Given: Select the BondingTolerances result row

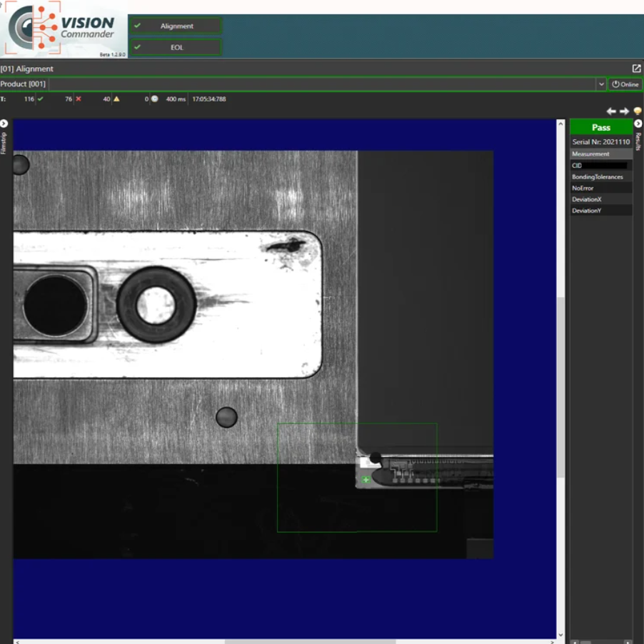Looking at the screenshot, I should (601, 176).
